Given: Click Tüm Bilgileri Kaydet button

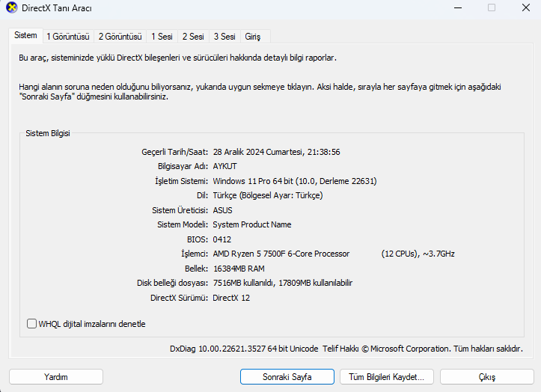Looking at the screenshot, I should 386,377.
